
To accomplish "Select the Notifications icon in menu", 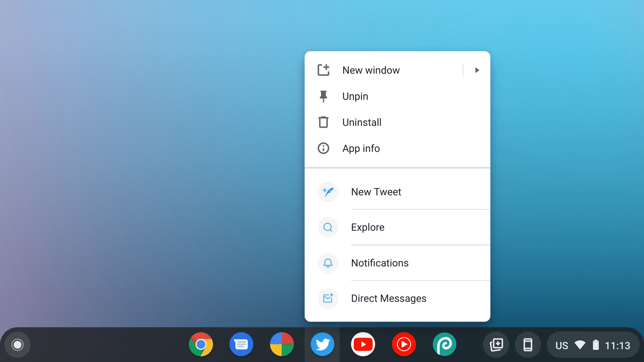I will pos(328,262).
